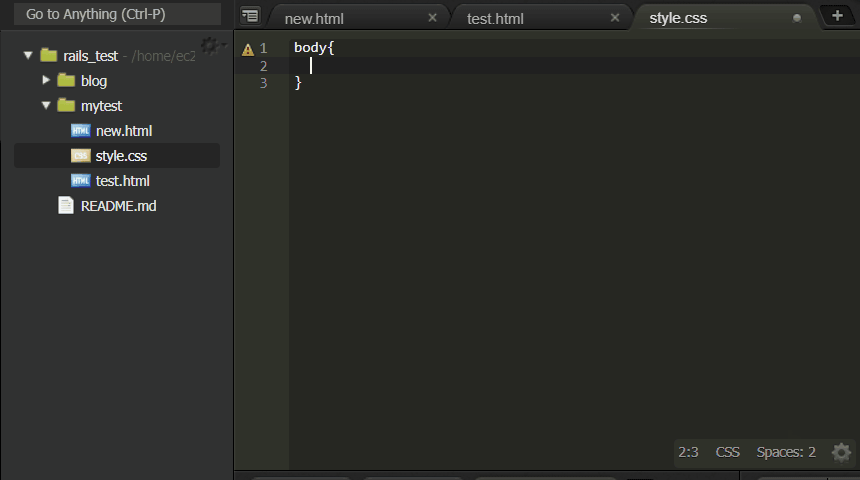The height and width of the screenshot is (480, 860).
Task: Select the mytest folder icon
Action: (x=66, y=105)
